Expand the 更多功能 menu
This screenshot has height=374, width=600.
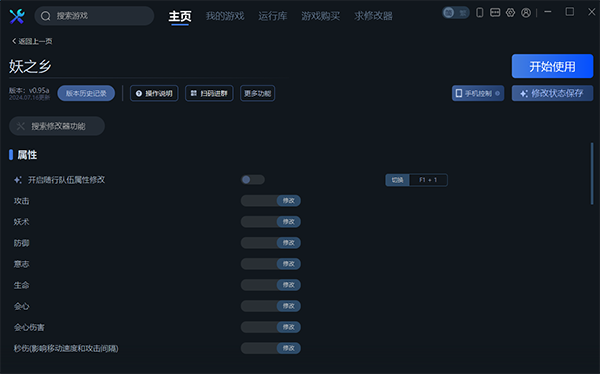258,93
